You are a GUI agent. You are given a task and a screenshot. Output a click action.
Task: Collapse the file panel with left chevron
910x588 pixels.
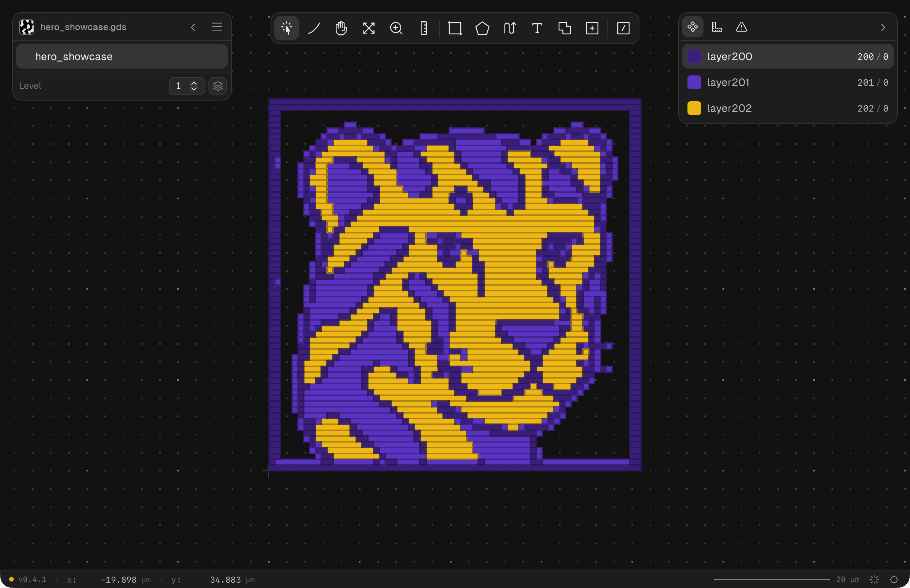[193, 27]
